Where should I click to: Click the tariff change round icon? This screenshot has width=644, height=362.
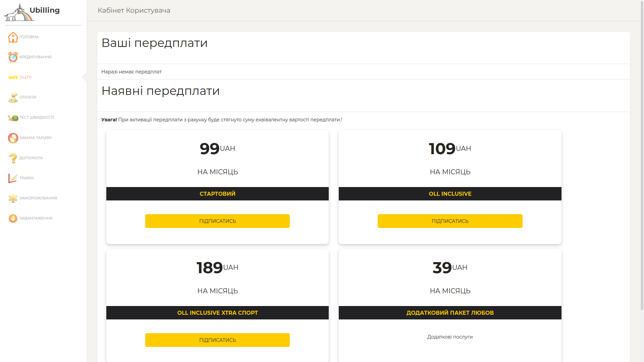tap(13, 138)
